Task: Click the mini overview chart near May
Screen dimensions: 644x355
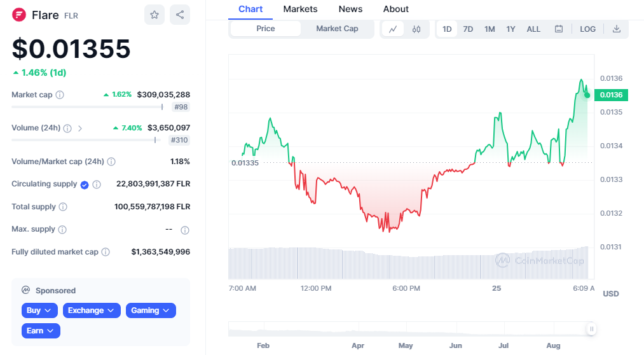Action: pos(406,330)
